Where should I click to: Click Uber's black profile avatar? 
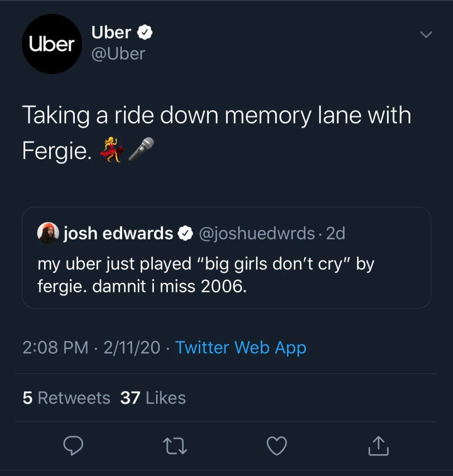pos(52,44)
